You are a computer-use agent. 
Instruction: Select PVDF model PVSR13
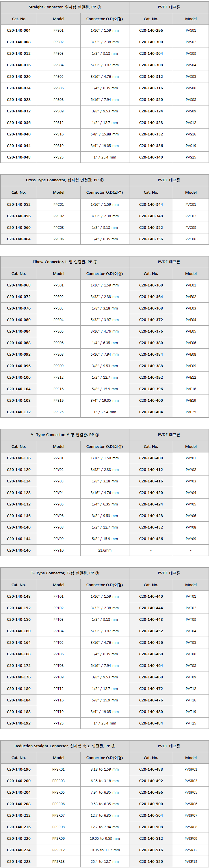pyautogui.click(x=191, y=861)
